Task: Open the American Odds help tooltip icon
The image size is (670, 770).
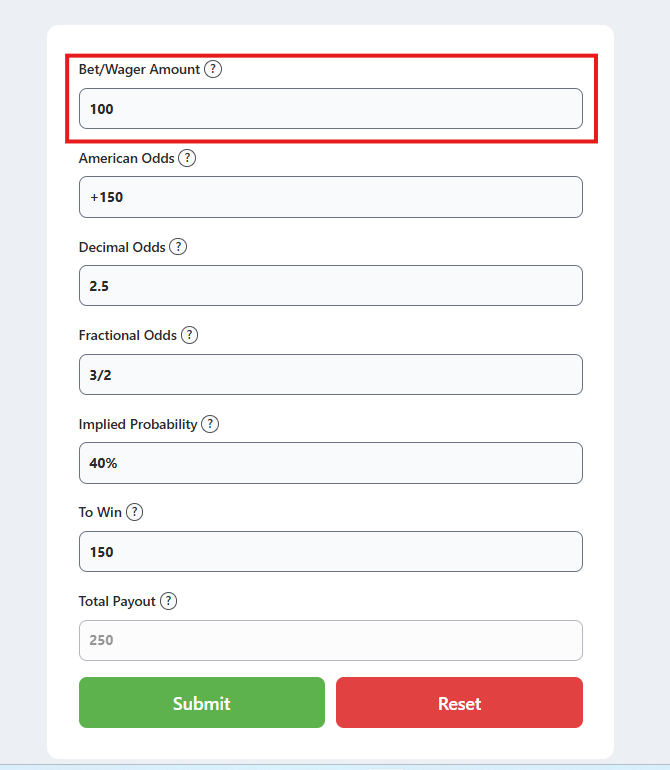Action: (x=187, y=158)
